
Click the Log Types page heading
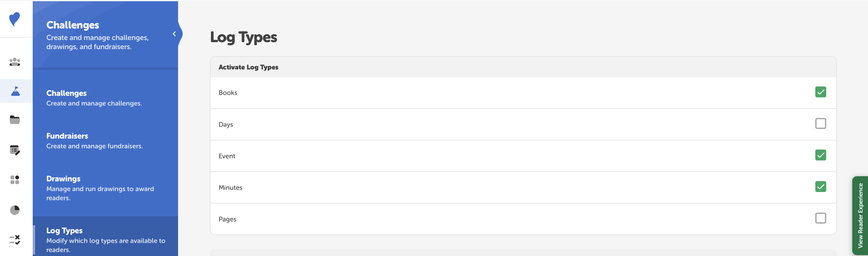(244, 37)
